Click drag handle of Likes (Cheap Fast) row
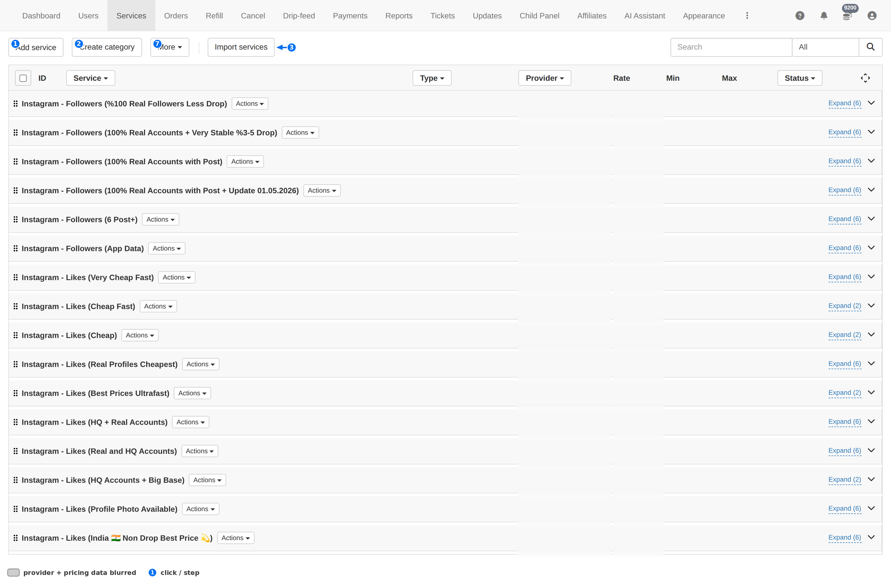Viewport: 891px width, 588px height. point(15,306)
